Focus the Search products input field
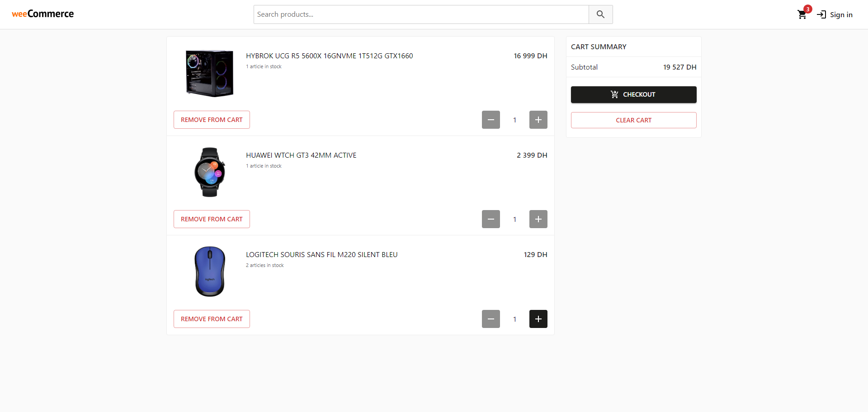This screenshot has width=868, height=412. [x=421, y=14]
